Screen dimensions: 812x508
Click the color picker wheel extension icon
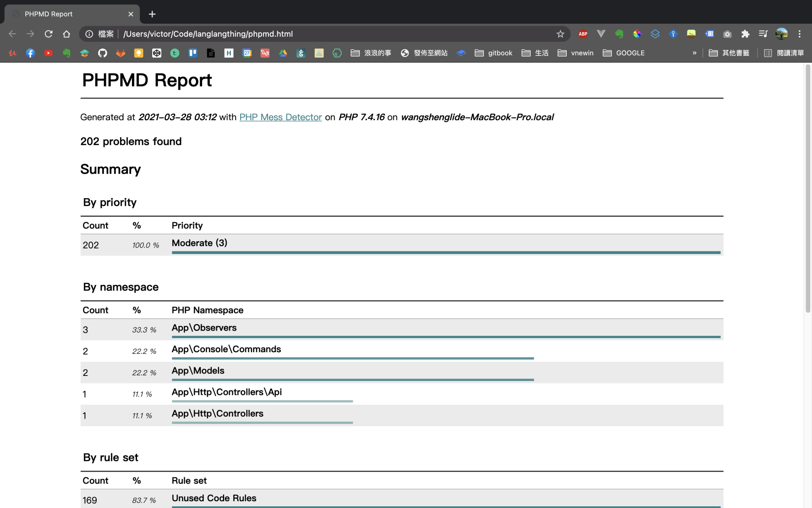point(637,34)
